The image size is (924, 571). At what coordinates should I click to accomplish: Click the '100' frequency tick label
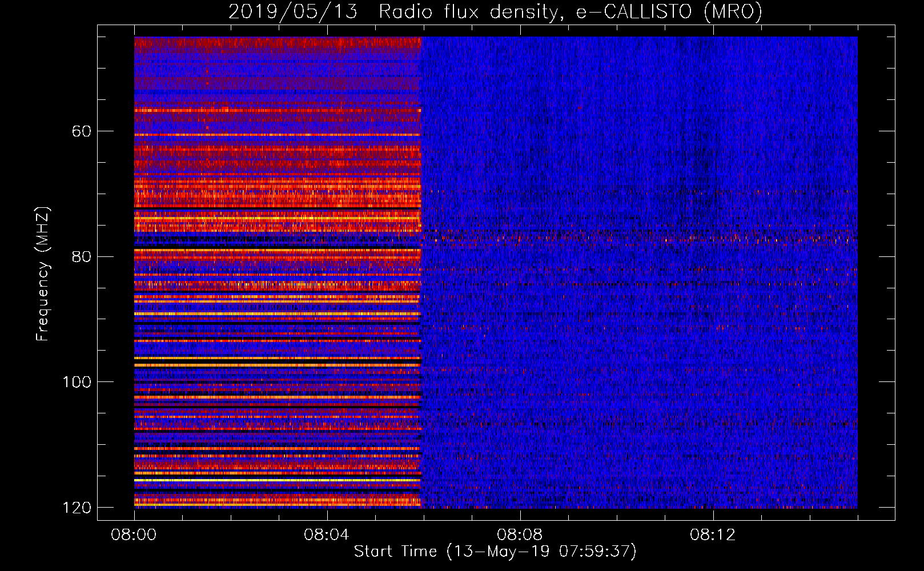[77, 382]
